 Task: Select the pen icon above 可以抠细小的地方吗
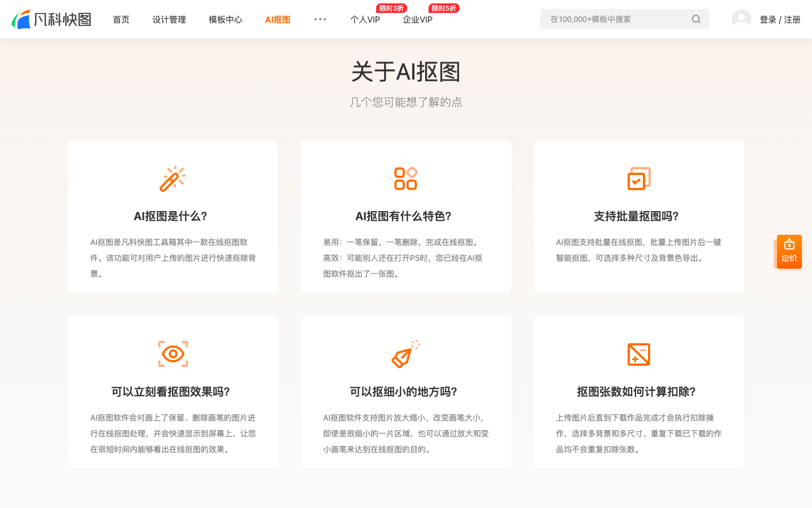point(405,354)
